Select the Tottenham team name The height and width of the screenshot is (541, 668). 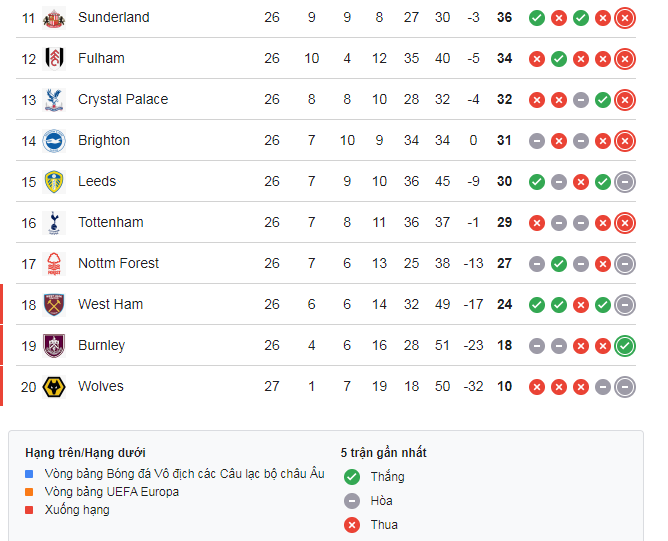pyautogui.click(x=110, y=222)
